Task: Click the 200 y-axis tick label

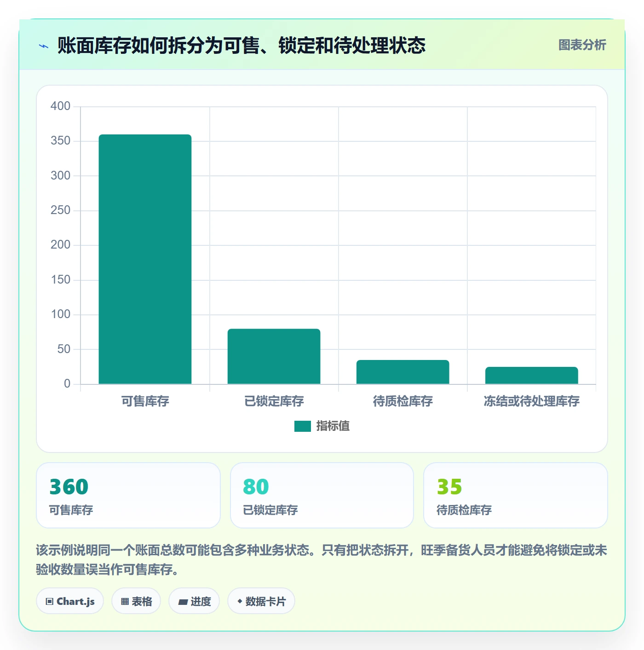Action: coord(60,245)
